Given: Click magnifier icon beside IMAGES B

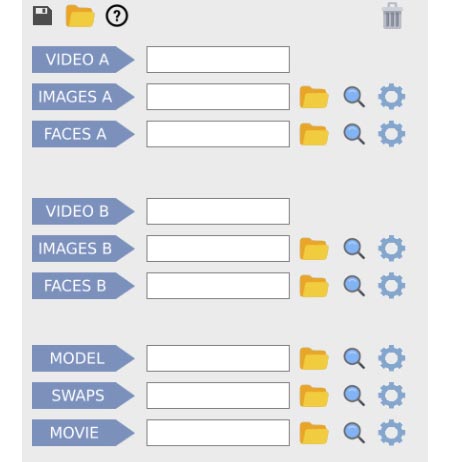Looking at the screenshot, I should 354,249.
